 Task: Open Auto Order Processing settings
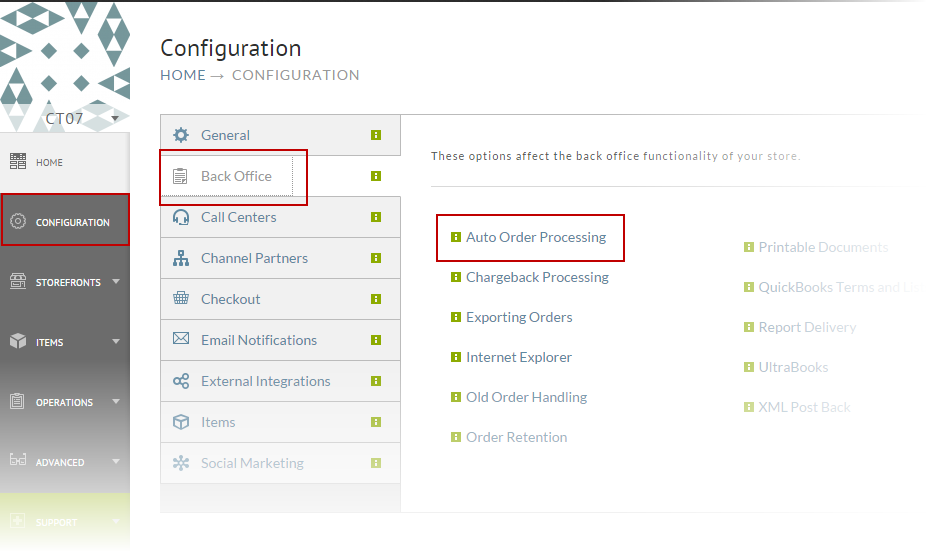(536, 237)
